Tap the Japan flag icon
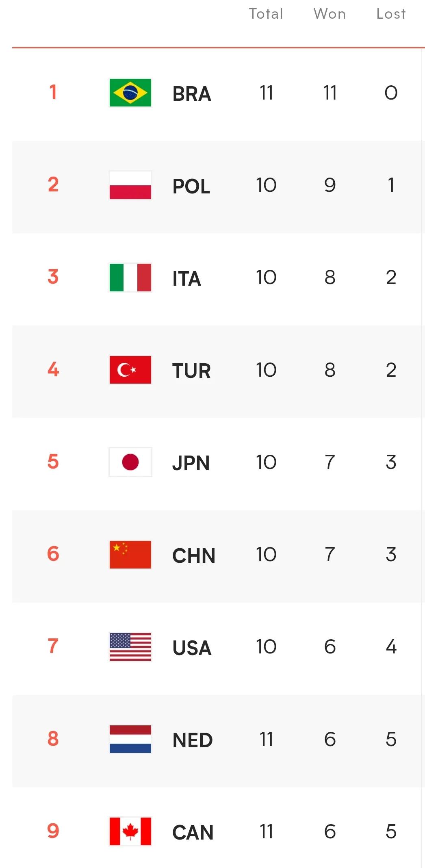 pos(130,462)
